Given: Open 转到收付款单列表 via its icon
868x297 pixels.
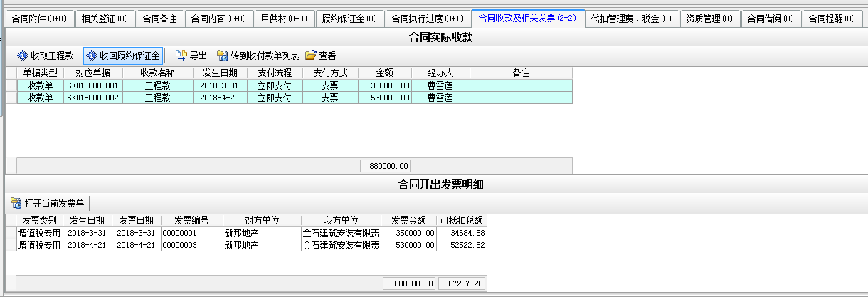Looking at the screenshot, I should pos(222,56).
